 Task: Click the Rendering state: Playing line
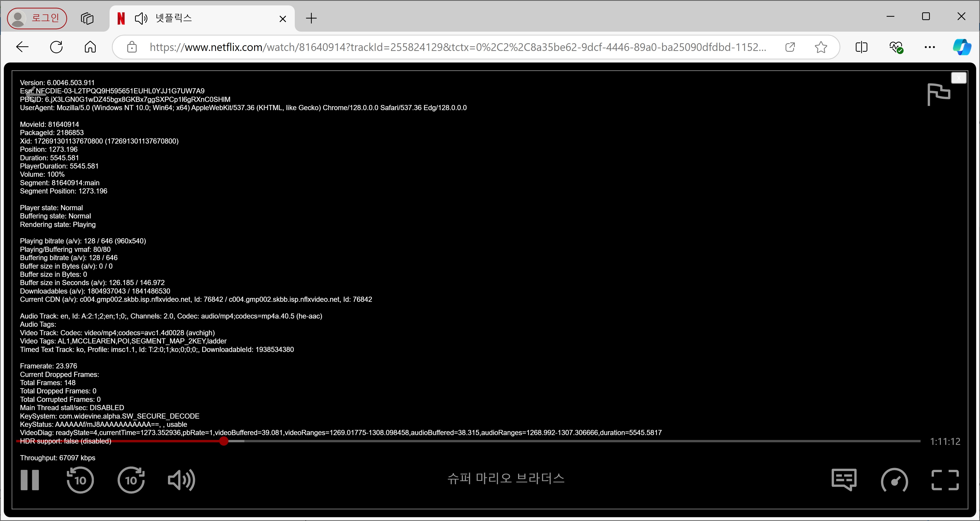(58, 225)
